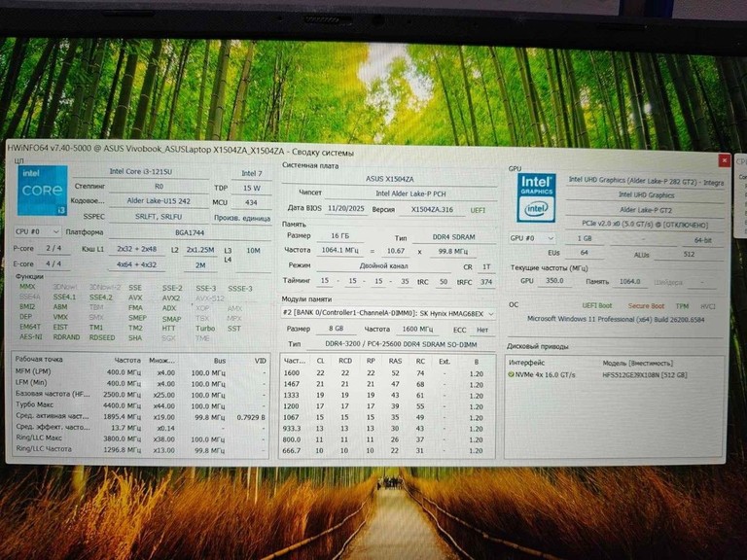Viewport: 747px width, 560px height.
Task: Select the Alder Lake-U15 242 codename
Action: [159, 201]
